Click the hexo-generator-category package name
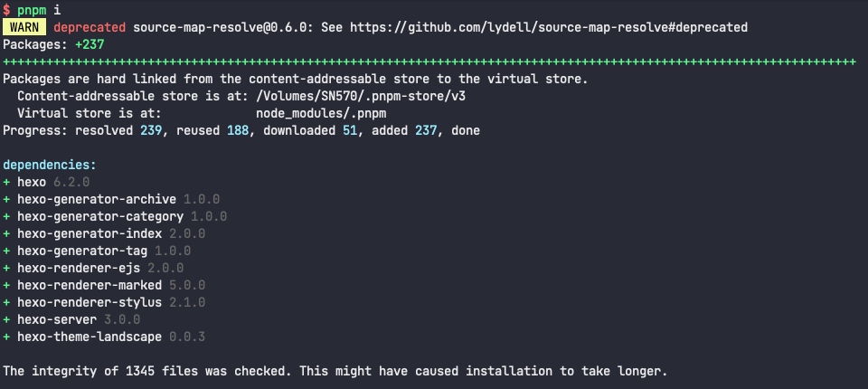The width and height of the screenshot is (868, 389). click(99, 216)
